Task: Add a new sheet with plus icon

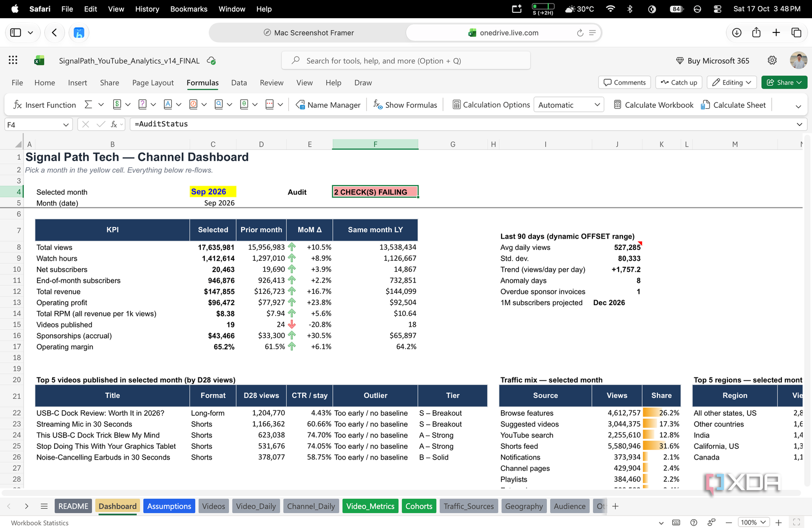Action: click(x=615, y=506)
